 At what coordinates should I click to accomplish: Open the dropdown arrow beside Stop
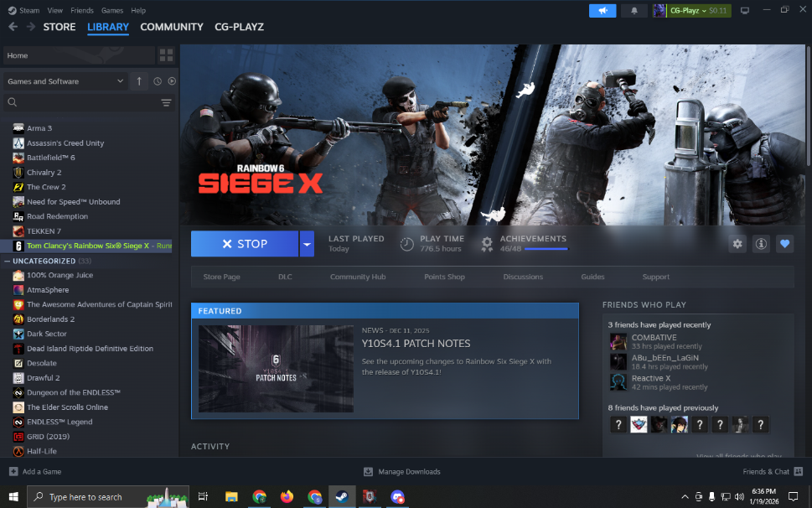(307, 244)
